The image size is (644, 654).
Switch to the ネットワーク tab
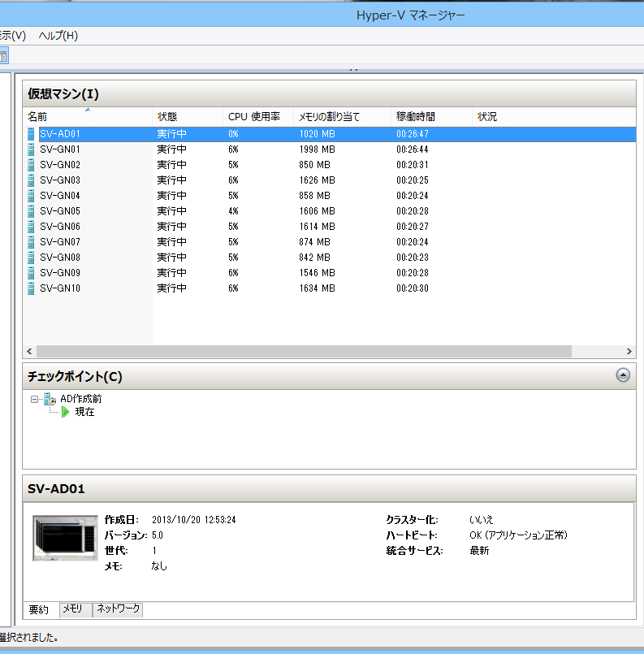(x=118, y=609)
